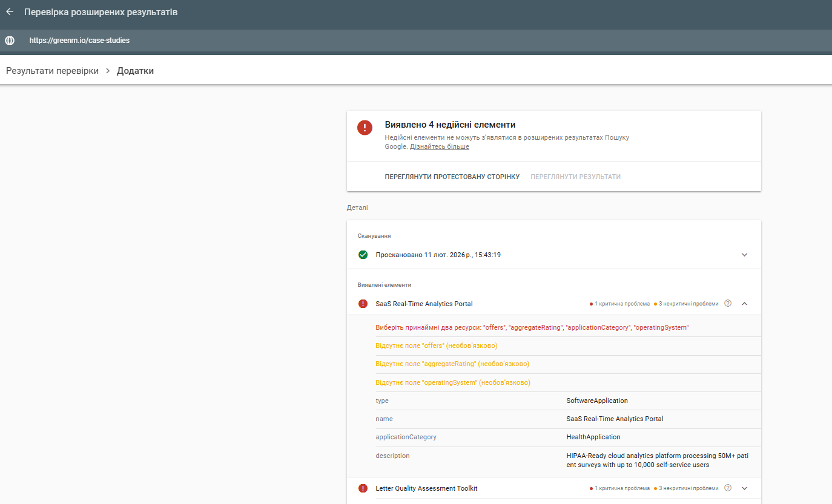Screen dimensions: 832x504
Task: Select the red critical error about required resources
Action: (x=532, y=327)
